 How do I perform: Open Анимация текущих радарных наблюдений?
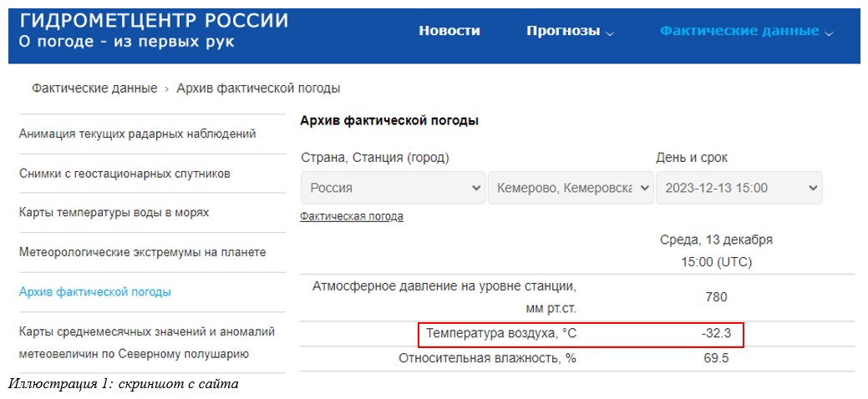click(x=137, y=134)
